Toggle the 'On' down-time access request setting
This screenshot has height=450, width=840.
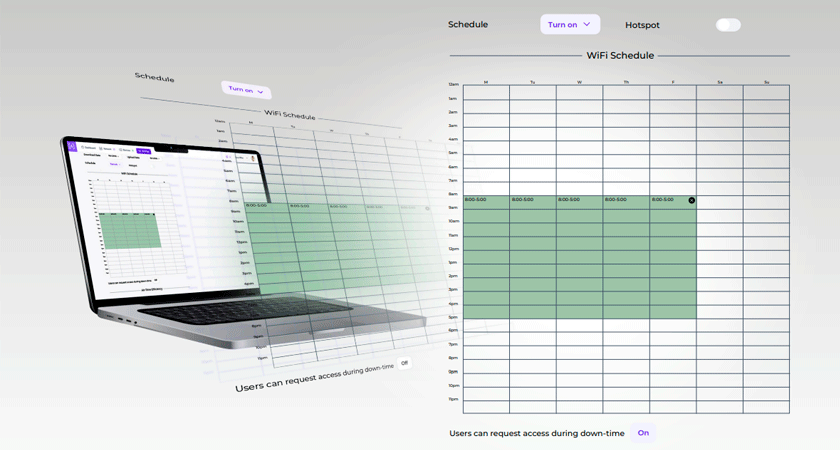[x=643, y=433]
